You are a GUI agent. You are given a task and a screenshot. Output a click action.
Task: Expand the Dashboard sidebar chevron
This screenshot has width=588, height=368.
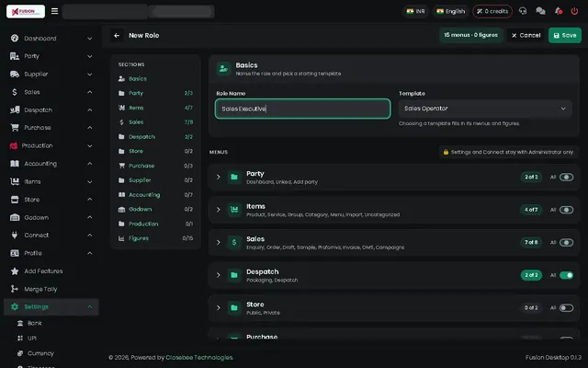coord(90,39)
